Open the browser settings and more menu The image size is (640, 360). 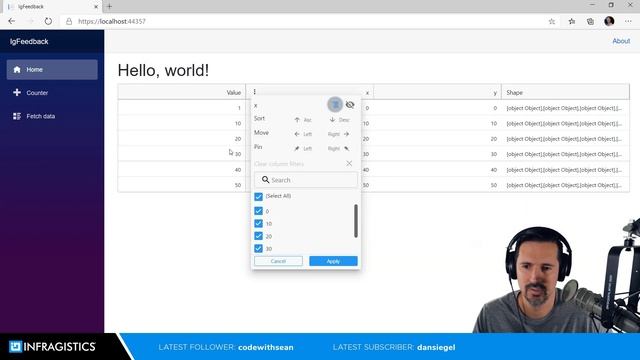click(x=628, y=21)
